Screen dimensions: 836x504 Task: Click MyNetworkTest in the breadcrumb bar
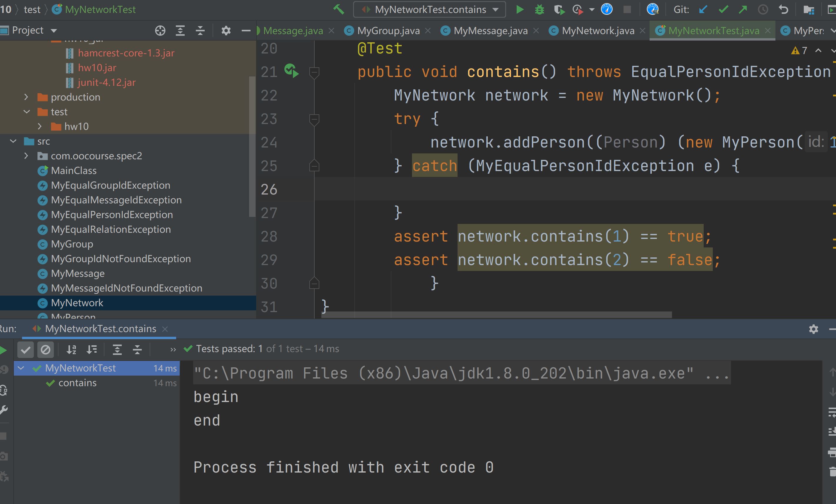point(94,9)
